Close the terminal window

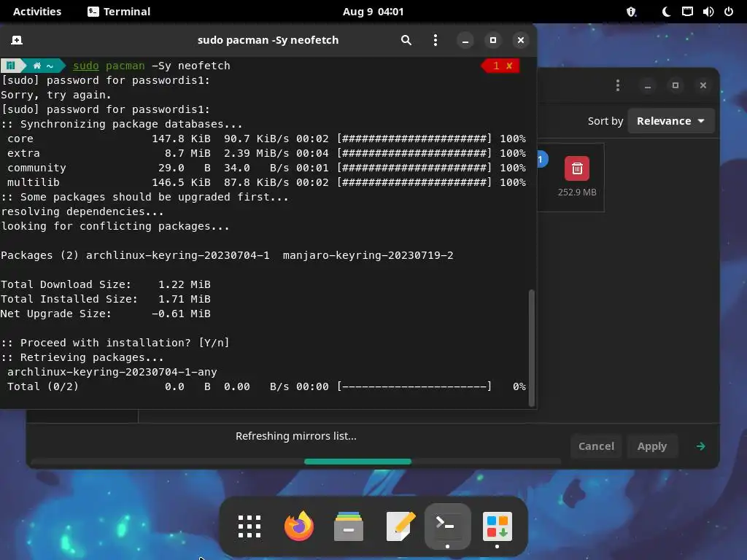[521, 41]
